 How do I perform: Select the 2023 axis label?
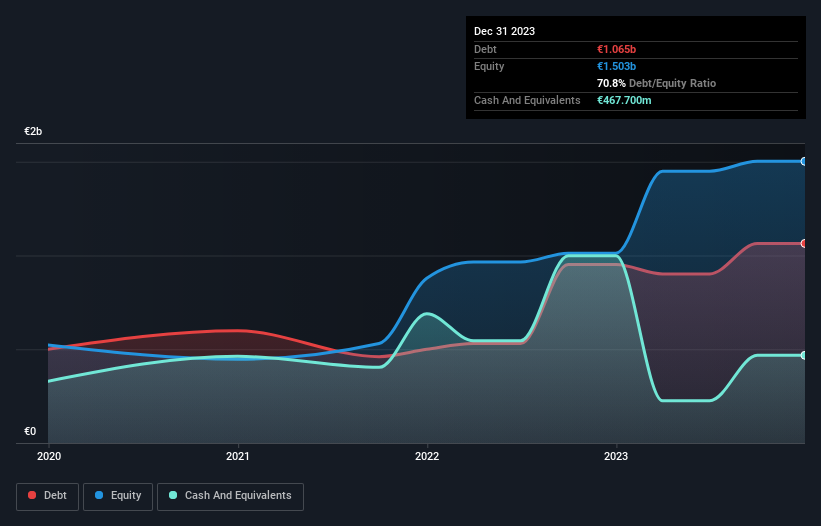coord(616,456)
